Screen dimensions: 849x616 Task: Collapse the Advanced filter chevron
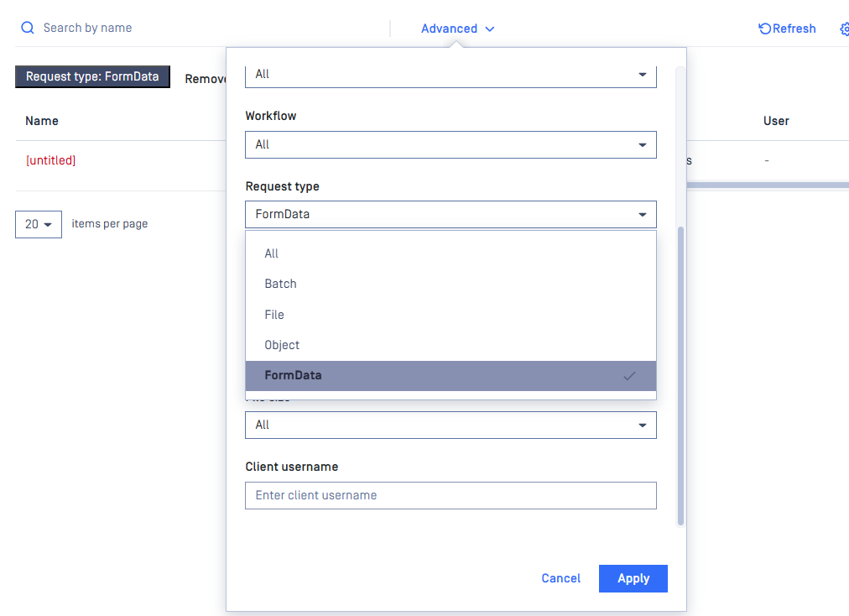490,29
